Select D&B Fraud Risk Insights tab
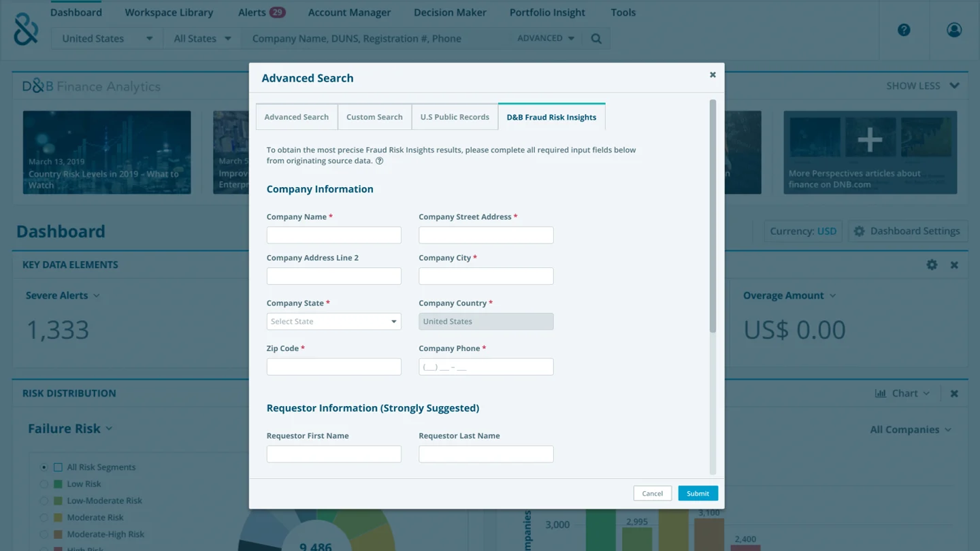The width and height of the screenshot is (980, 551). coord(551,117)
